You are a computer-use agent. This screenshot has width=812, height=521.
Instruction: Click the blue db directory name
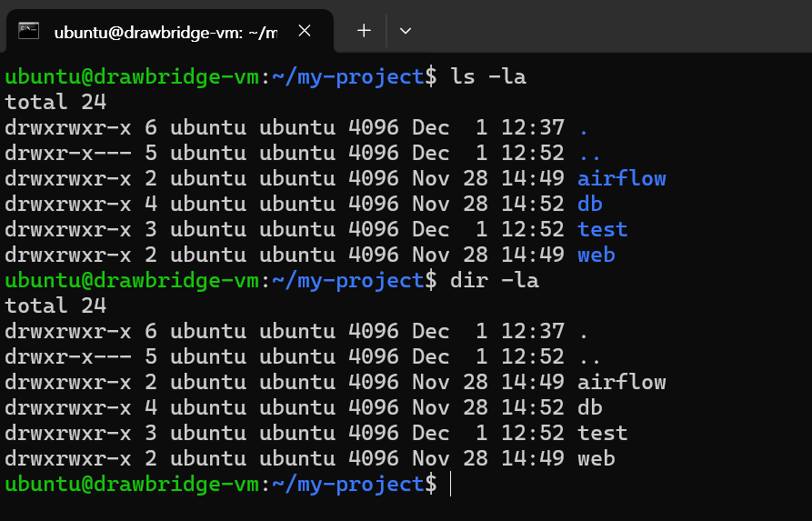click(590, 204)
